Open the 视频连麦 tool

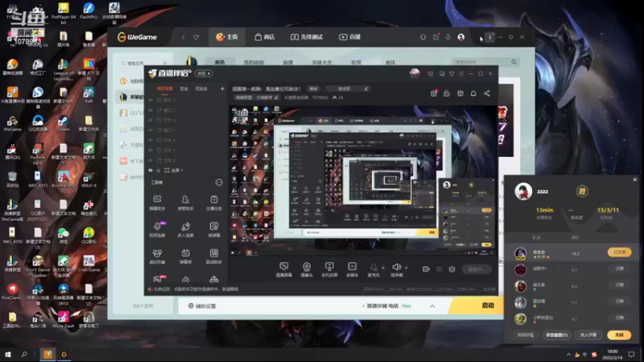157,229
